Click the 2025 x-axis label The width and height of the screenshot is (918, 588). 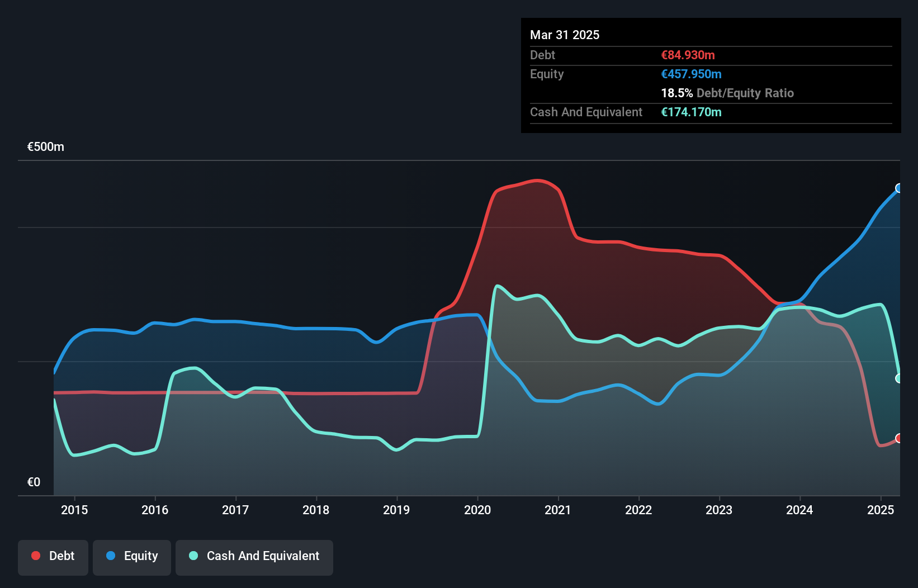coord(881,510)
